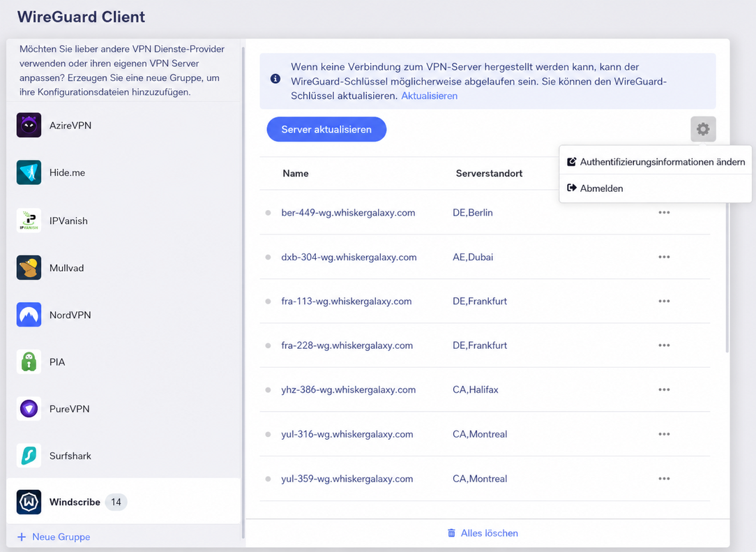Select the NordVPN group label
756x552 pixels.
point(70,315)
